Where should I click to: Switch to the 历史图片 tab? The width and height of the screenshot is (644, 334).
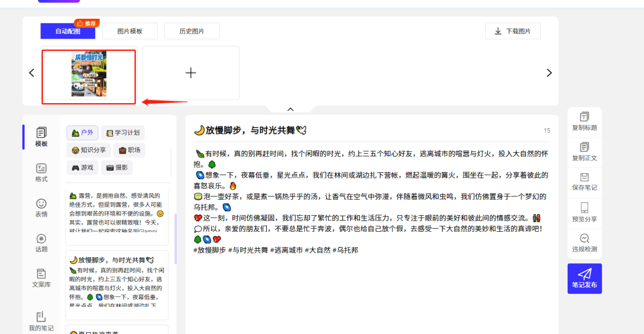click(x=192, y=31)
